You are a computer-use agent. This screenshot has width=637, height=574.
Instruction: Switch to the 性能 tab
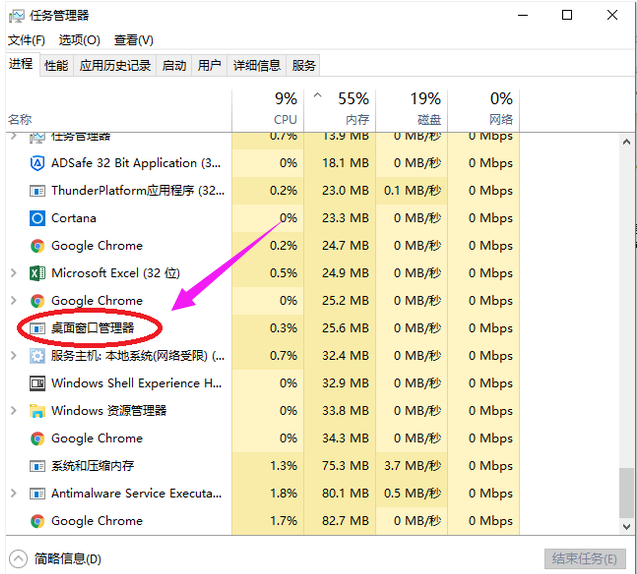point(56,66)
